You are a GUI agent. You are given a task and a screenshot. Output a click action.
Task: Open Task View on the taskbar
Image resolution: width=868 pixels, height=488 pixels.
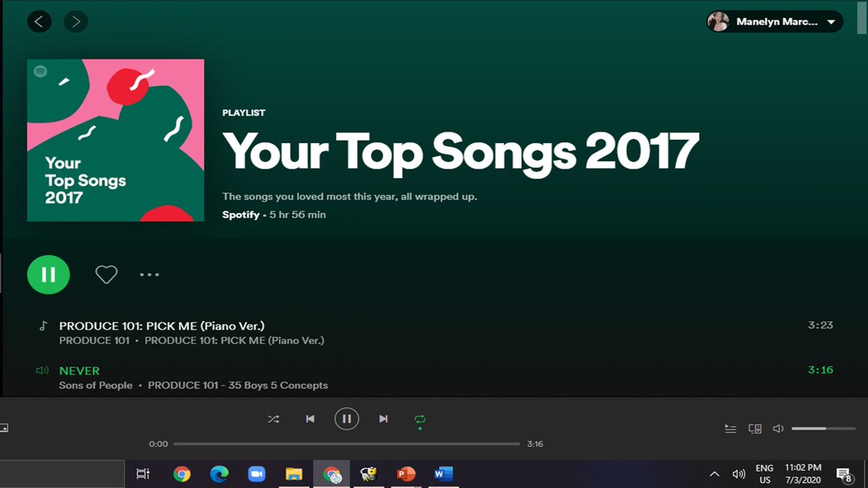[143, 474]
